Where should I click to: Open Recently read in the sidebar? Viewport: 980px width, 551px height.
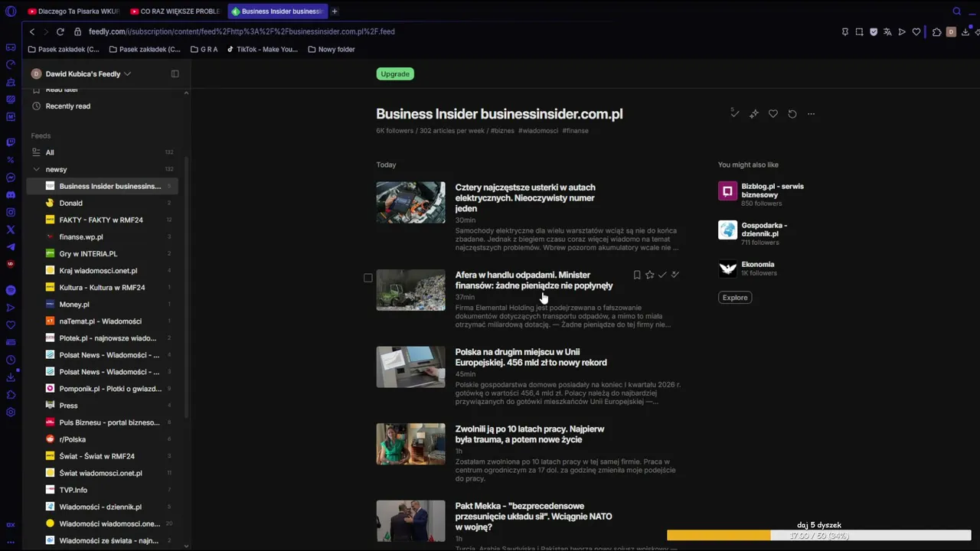point(68,106)
